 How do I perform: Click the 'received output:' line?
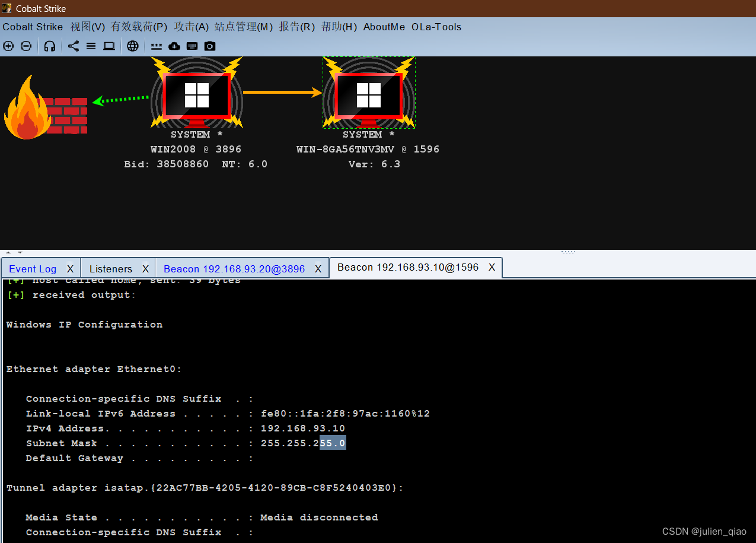tap(71, 295)
